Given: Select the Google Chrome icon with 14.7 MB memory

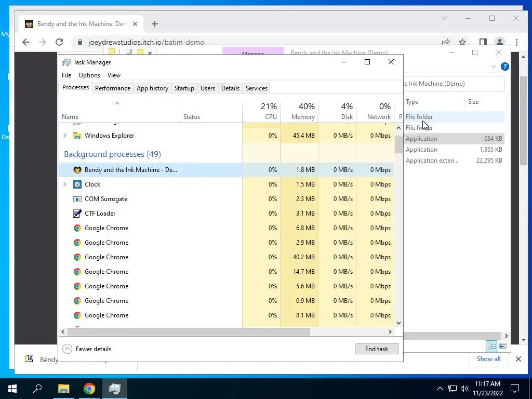Looking at the screenshot, I should click(x=77, y=272).
